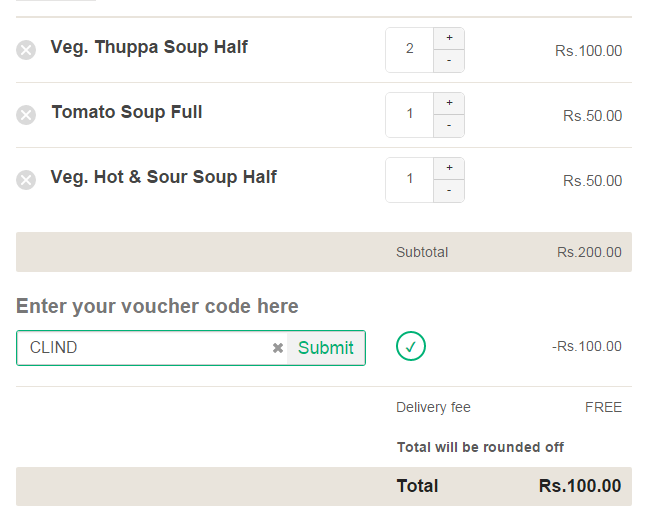Click the Tomato Soup Full item name

tap(127, 112)
